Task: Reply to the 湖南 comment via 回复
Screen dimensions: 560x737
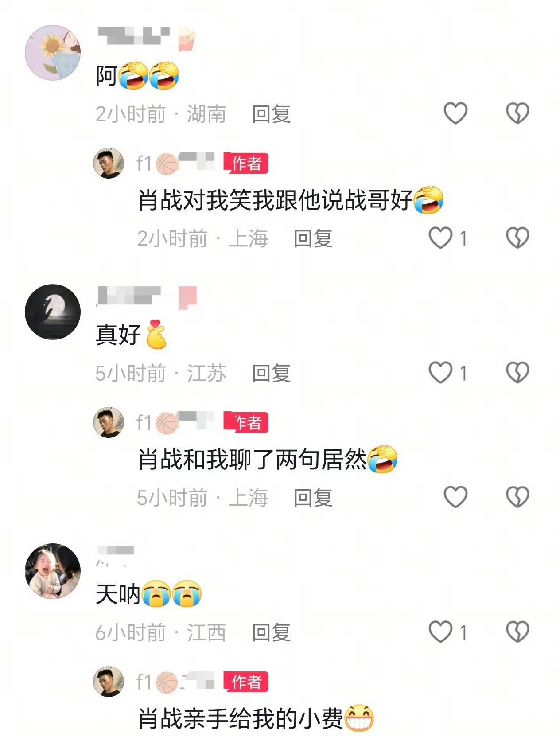Action: (x=271, y=114)
